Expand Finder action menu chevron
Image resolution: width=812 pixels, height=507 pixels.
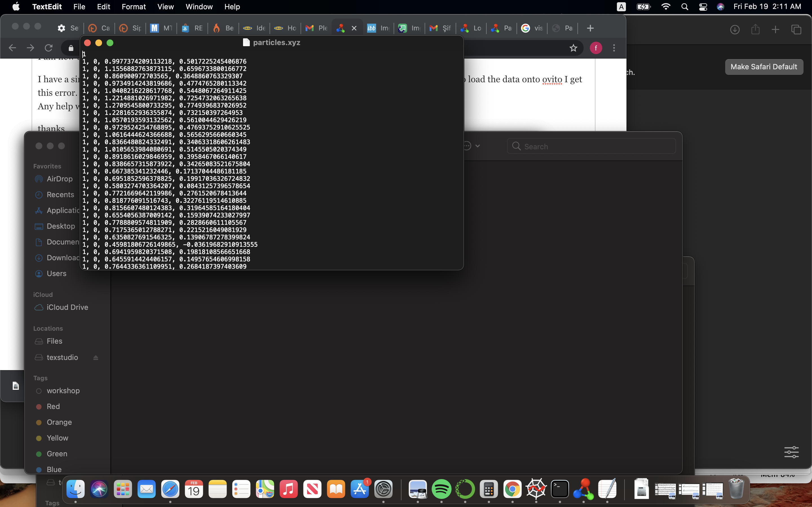pyautogui.click(x=477, y=146)
